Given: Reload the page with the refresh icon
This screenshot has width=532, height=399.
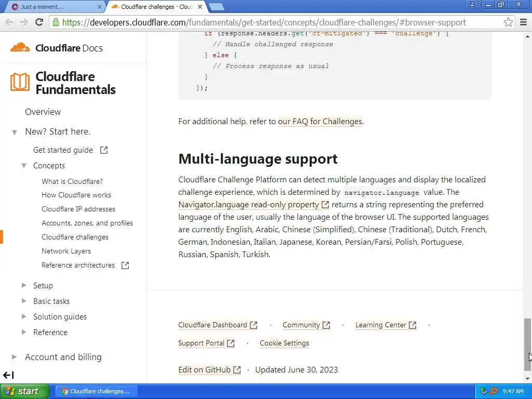Looking at the screenshot, I should [x=39, y=22].
